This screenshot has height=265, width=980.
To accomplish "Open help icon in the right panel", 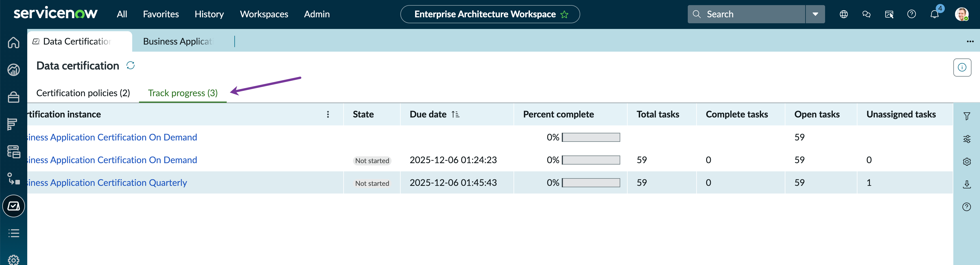I will coord(966,207).
